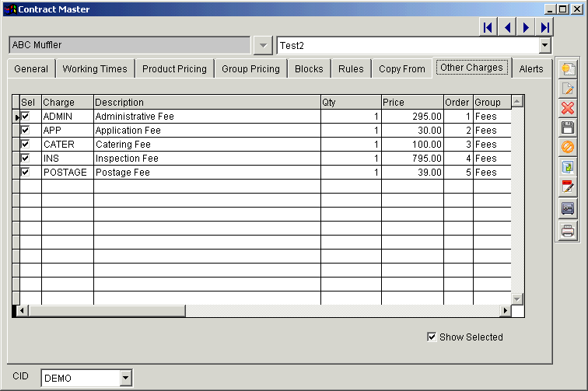
Task: Open the CID DEMO dropdown
Action: coord(126,379)
